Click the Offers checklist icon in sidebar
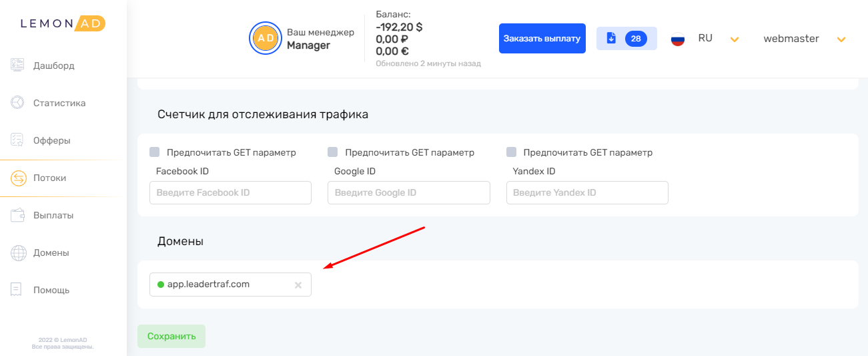 [x=18, y=140]
